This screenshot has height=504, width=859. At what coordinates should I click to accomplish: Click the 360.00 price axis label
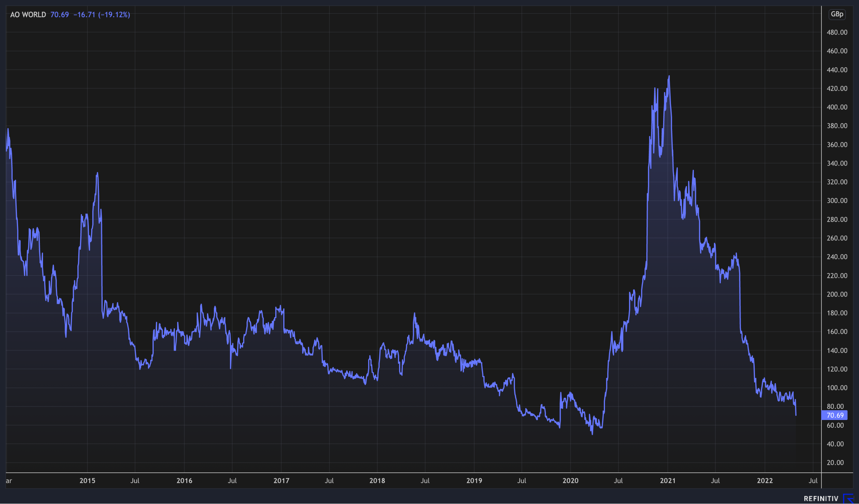click(x=837, y=145)
